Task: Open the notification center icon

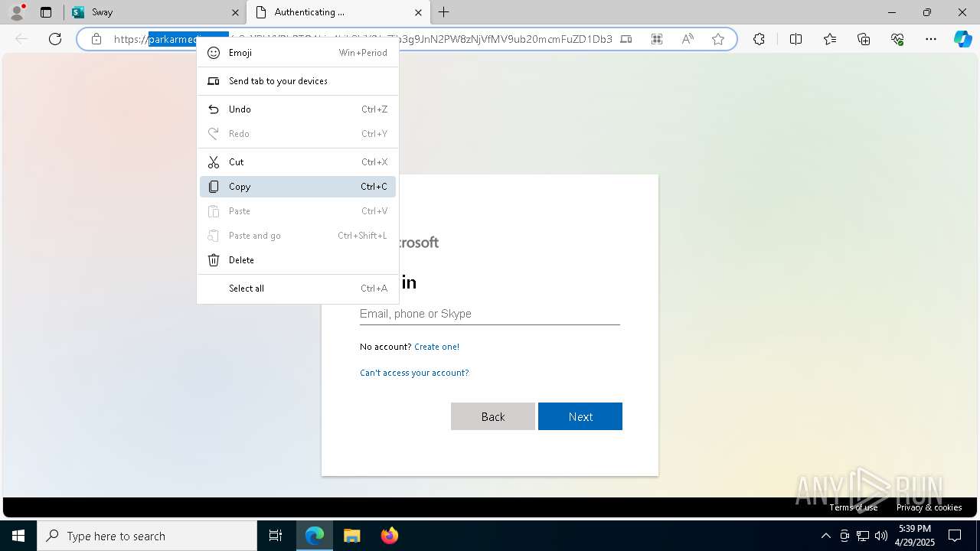Action: 955,536
